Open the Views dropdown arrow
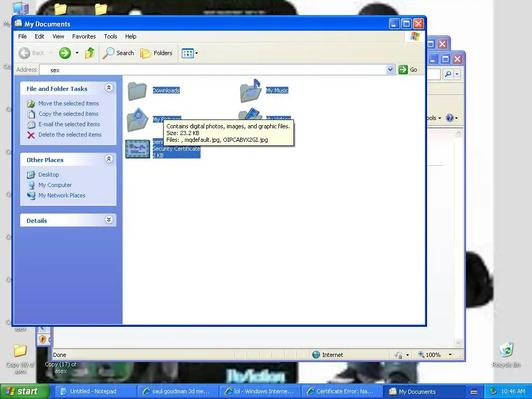This screenshot has height=399, width=532. 197,54
